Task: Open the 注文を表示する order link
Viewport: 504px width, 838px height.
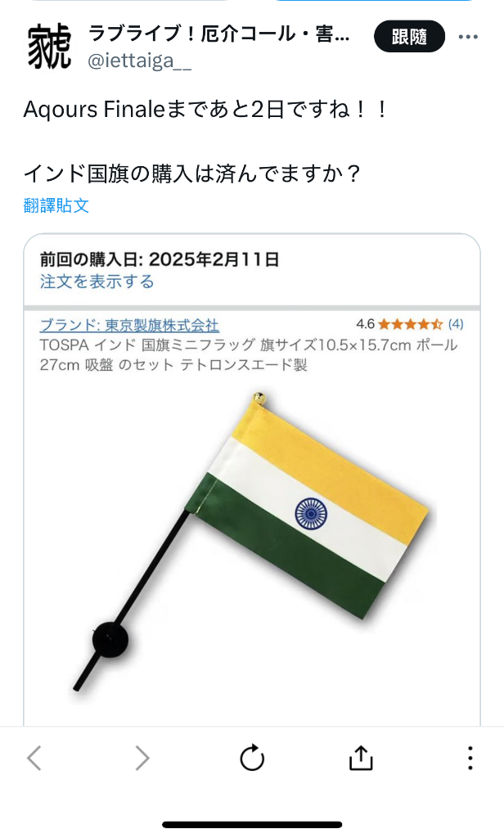Action: (x=97, y=282)
